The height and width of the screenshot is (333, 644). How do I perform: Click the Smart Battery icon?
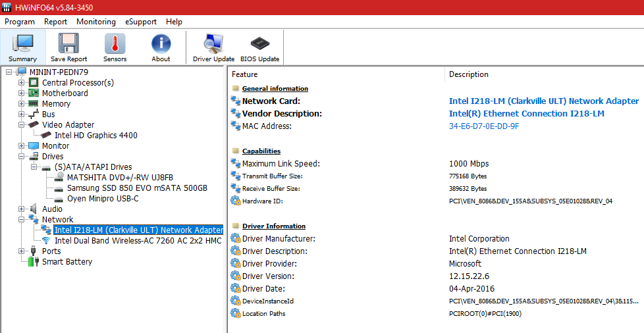pos(34,261)
